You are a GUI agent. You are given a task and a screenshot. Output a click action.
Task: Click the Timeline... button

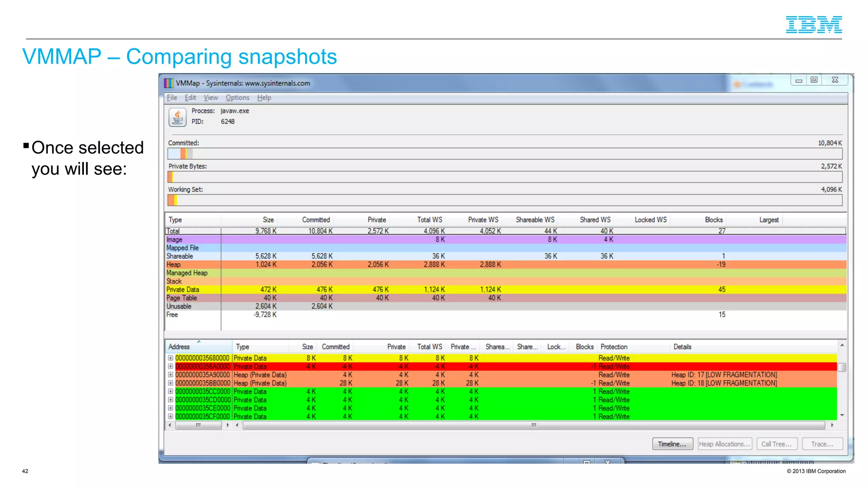pos(672,444)
